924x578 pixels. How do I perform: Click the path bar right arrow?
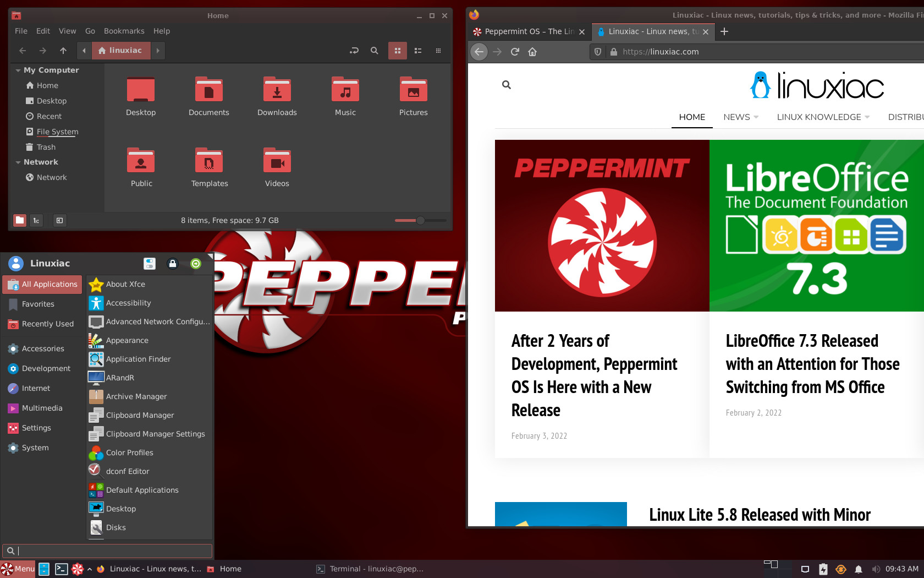tap(158, 51)
